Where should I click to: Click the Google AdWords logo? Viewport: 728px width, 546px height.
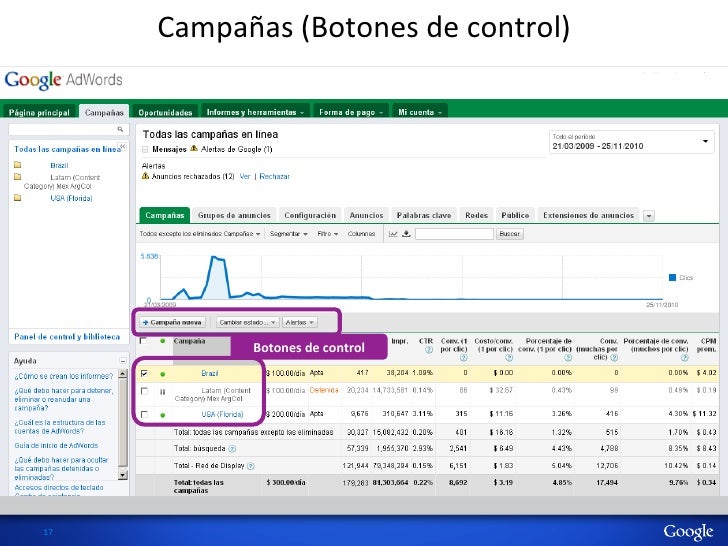tap(64, 80)
